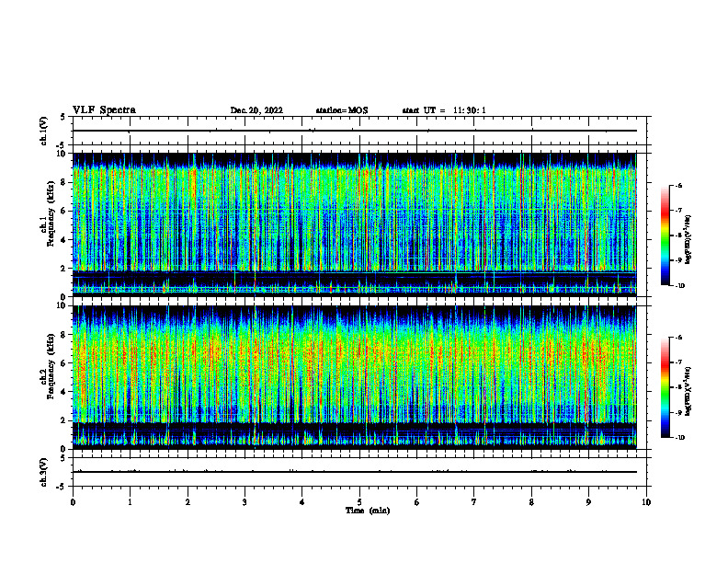Image resolution: width=728 pixels, height=563 pixels.
Task: Click the "10" tick on the Time axis
Action: pos(646,502)
